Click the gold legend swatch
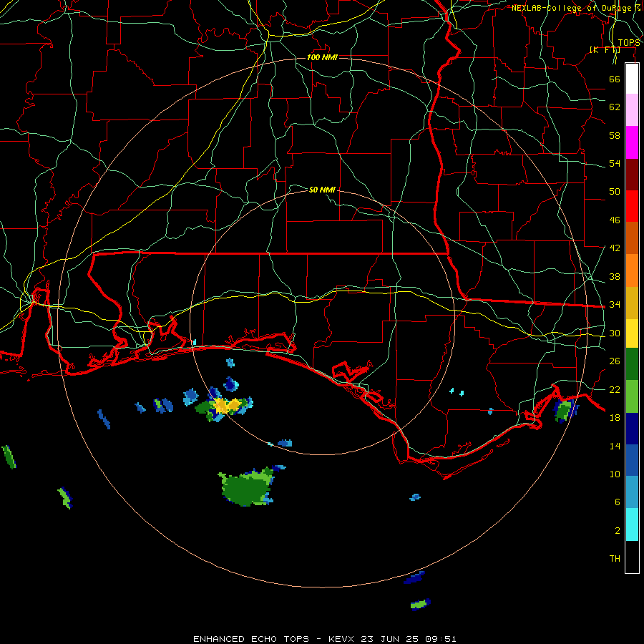Image resolution: width=644 pixels, height=644 pixels. click(632, 303)
